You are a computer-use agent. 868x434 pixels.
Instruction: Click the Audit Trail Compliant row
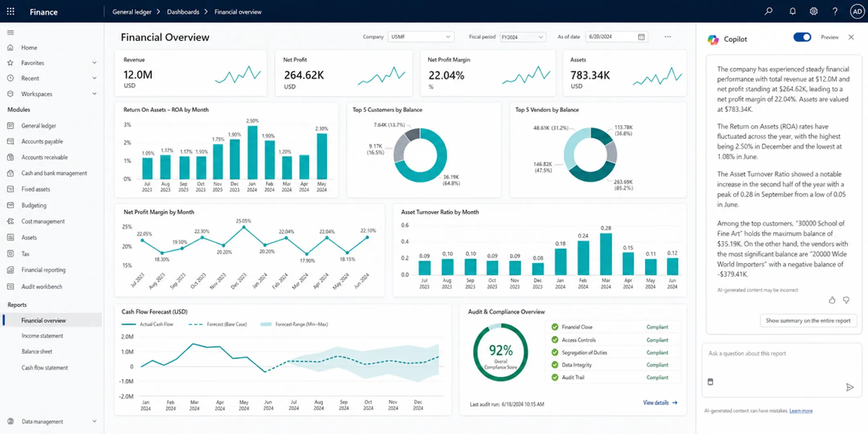pos(612,377)
